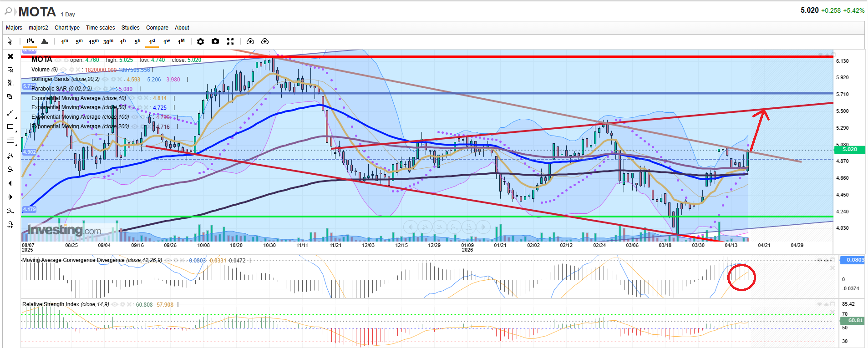Image resolution: width=868 pixels, height=348 pixels.
Task: Toggle visibility of the MOTA price series
Action: coord(58,60)
